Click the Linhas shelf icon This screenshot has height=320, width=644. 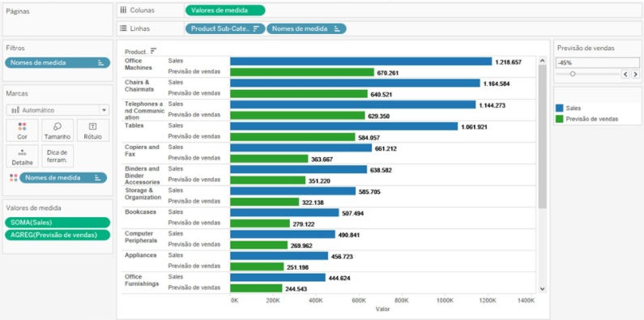coord(123,28)
